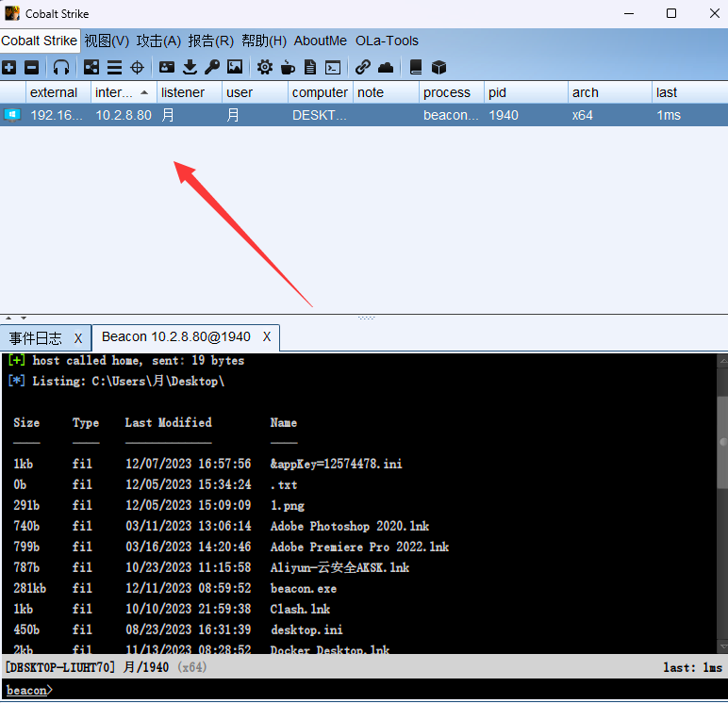
Task: Open the OLa-Tools menu
Action: coord(387,41)
